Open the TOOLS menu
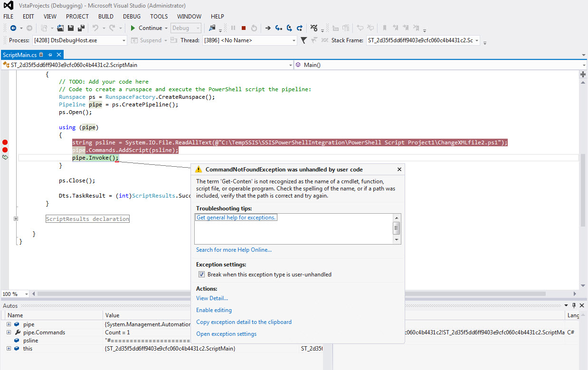Screen dimensions: 588x370 (x=159, y=16)
